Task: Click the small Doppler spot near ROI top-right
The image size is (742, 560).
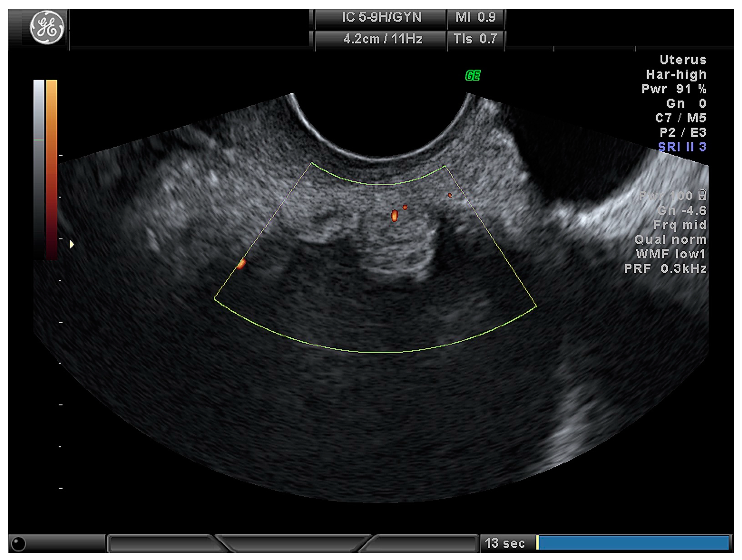Action: click(x=450, y=195)
